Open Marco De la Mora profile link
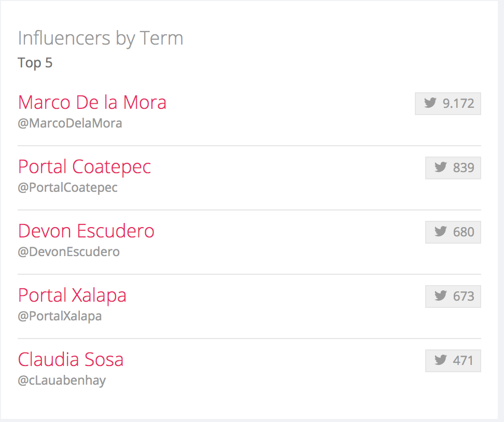 coord(92,102)
